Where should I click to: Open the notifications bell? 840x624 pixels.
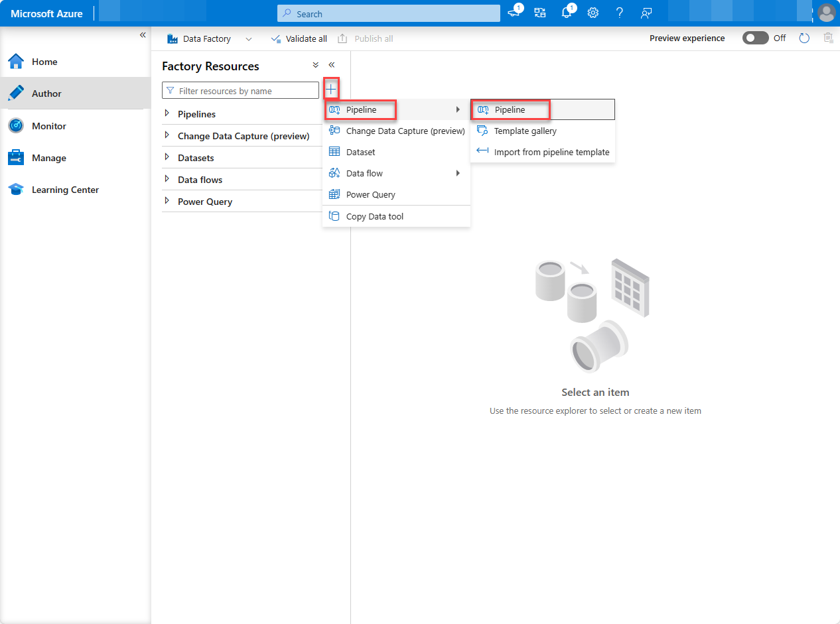[566, 12]
